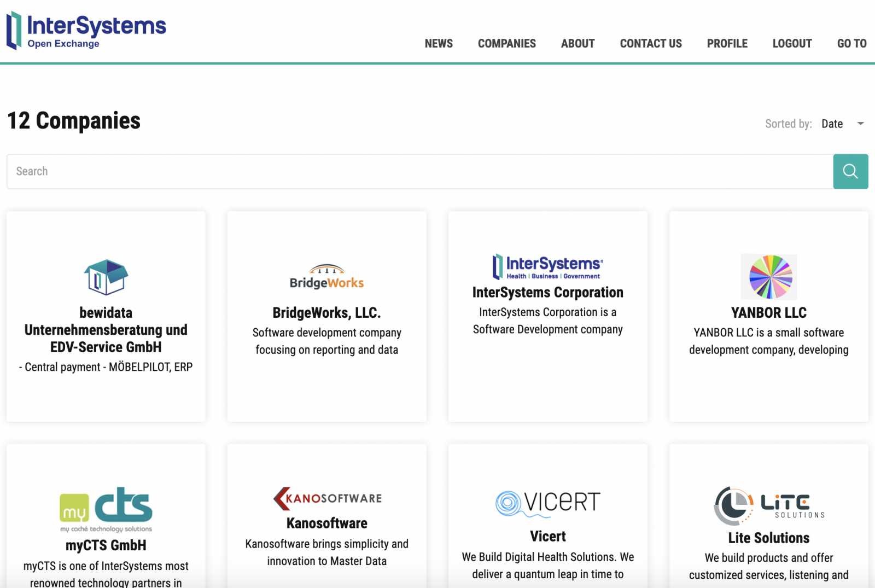Click the Vicert spiral logo
Screen dimensions: 875x588
tap(548, 503)
